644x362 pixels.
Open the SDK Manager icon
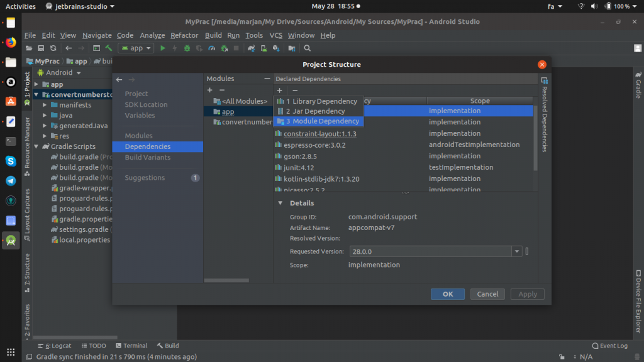click(x=276, y=48)
